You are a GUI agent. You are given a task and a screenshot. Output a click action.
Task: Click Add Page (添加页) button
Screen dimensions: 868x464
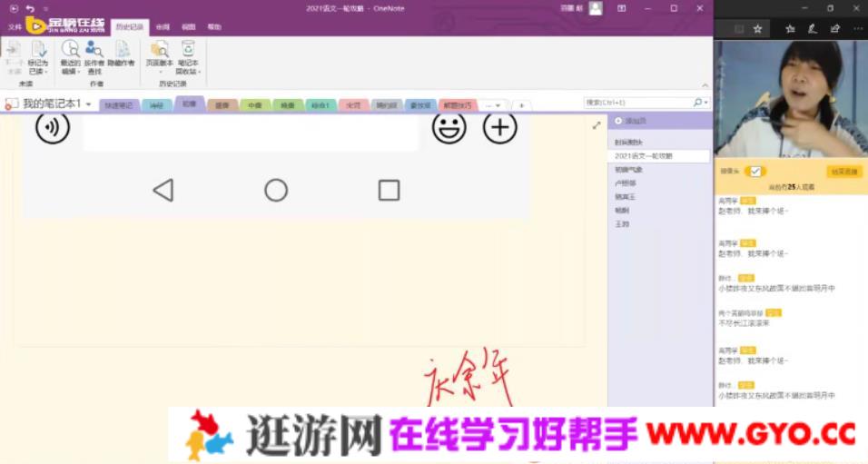630,121
